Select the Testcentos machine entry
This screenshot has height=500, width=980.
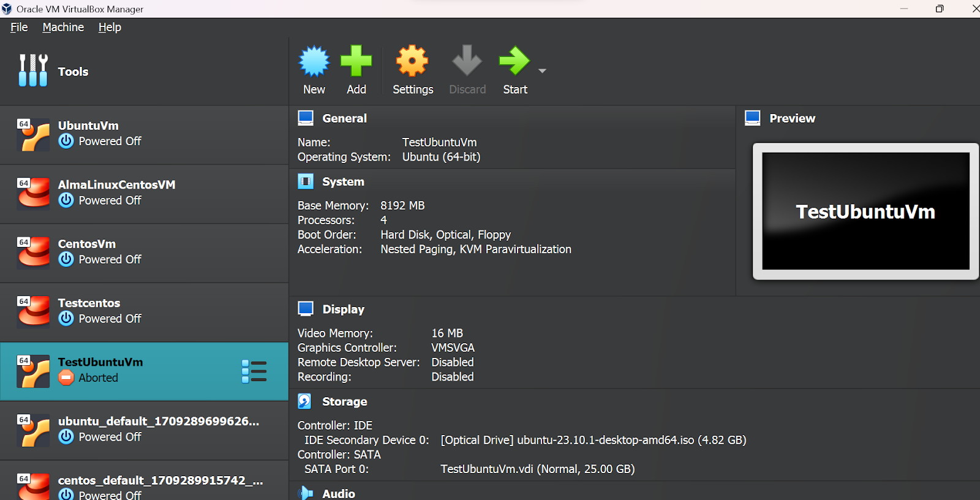144,312
